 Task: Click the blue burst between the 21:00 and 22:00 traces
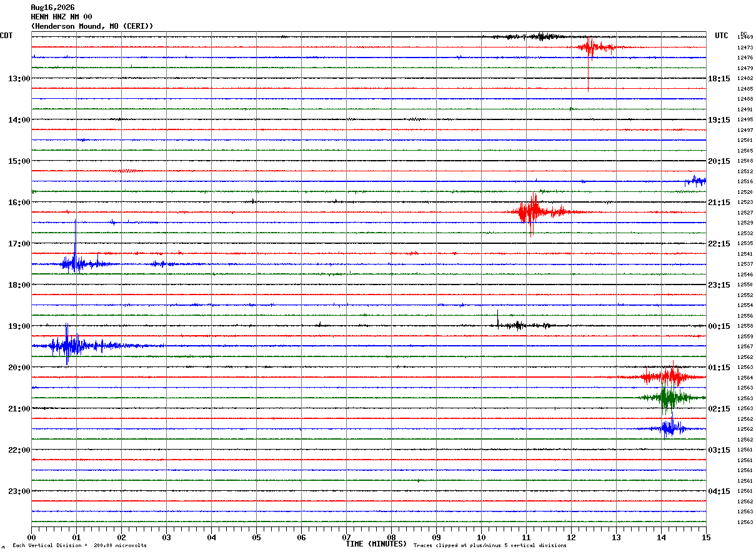669,428
